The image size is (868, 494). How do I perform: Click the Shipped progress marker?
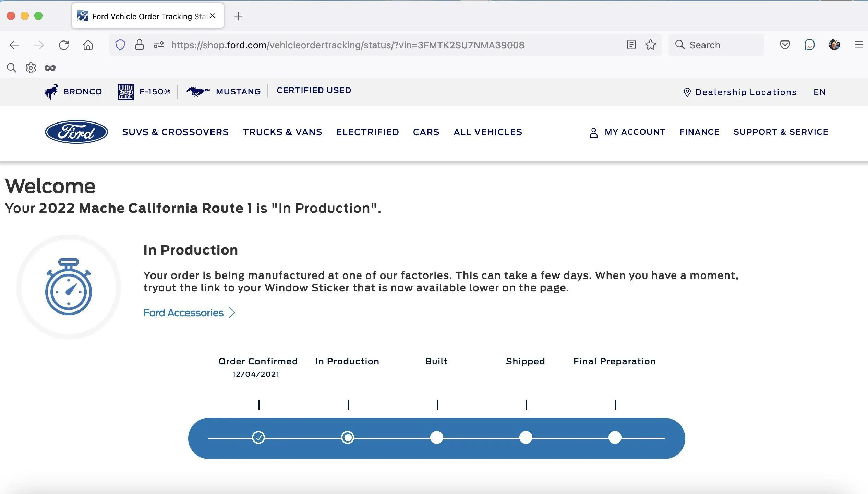[526, 438]
